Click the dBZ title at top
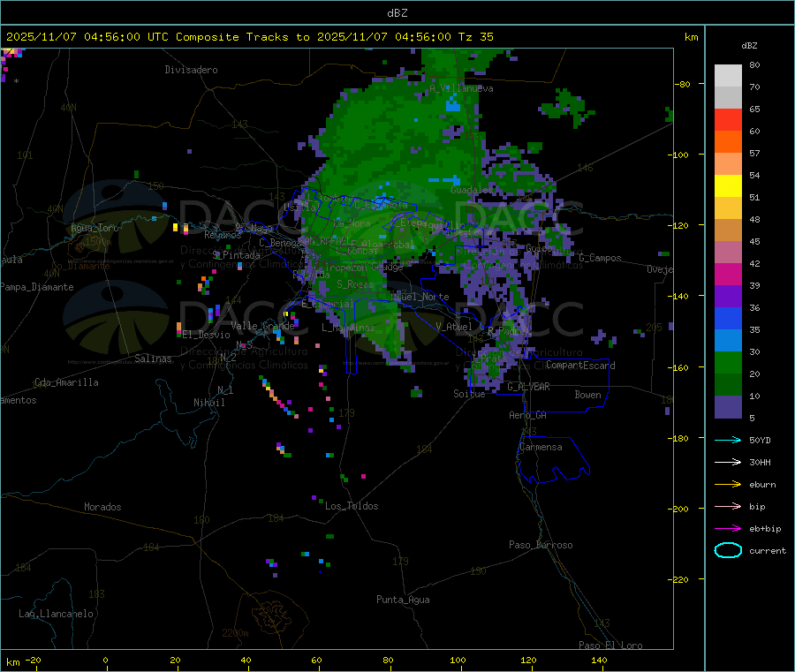The height and width of the screenshot is (672, 795). (397, 13)
